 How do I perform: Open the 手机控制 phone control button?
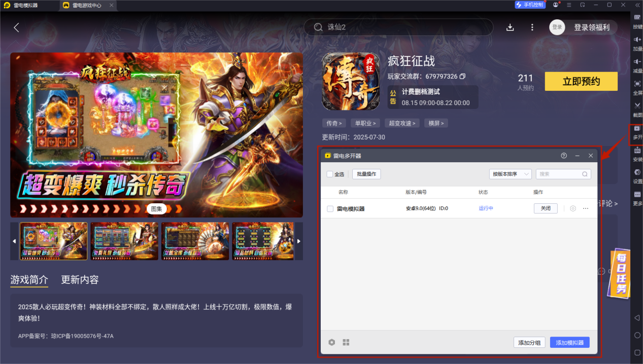pos(530,5)
